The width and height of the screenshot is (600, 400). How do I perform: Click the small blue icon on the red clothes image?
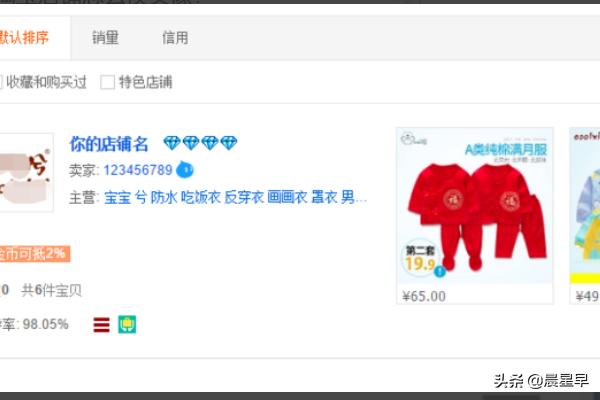coord(440,271)
